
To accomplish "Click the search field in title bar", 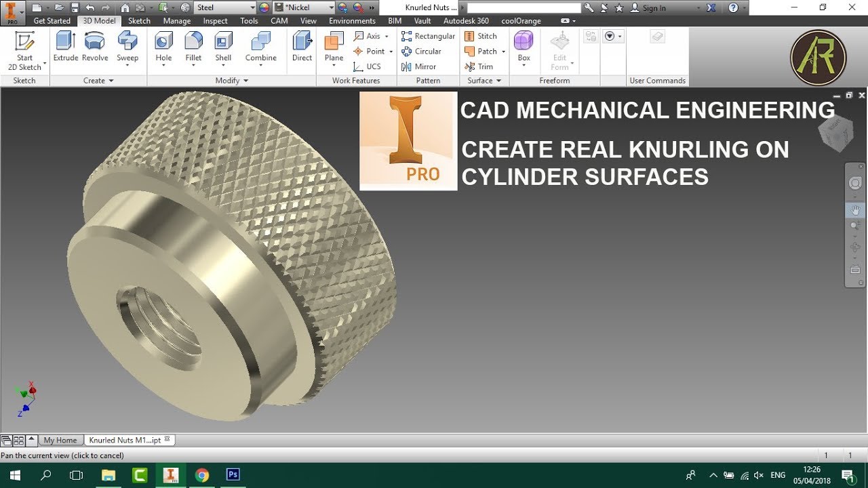I will pos(524,8).
